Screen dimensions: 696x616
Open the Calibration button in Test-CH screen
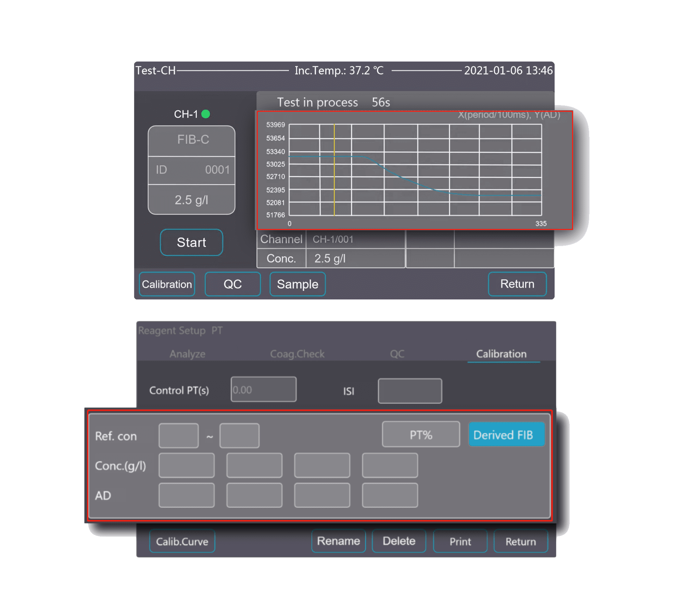167,284
